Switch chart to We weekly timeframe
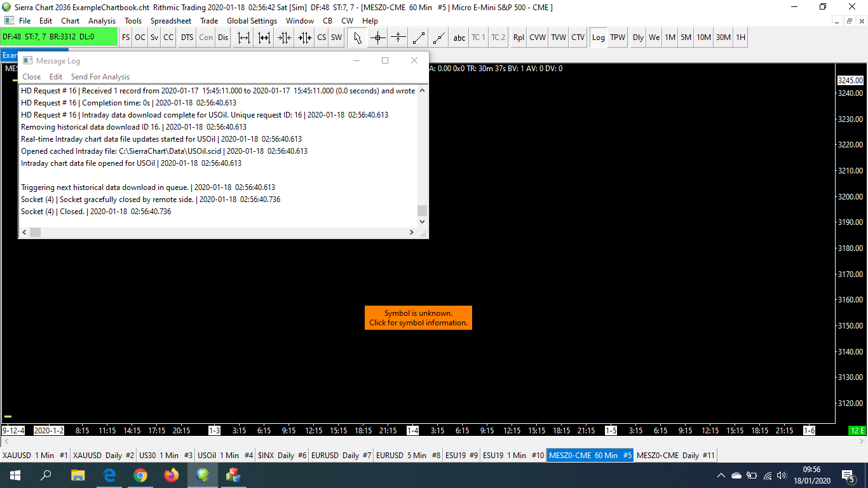Screen dimensions: 868x488 [x=654, y=37]
